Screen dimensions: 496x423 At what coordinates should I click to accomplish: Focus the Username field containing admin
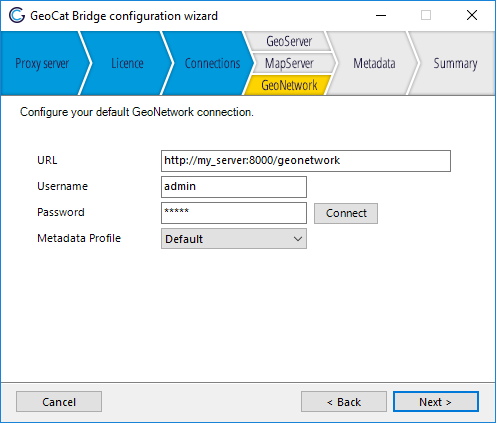click(x=234, y=187)
